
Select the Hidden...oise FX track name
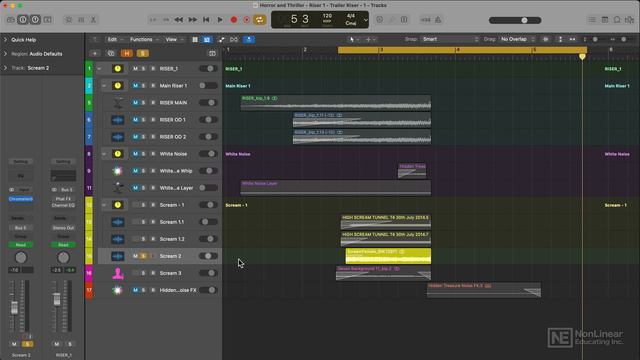pos(178,290)
